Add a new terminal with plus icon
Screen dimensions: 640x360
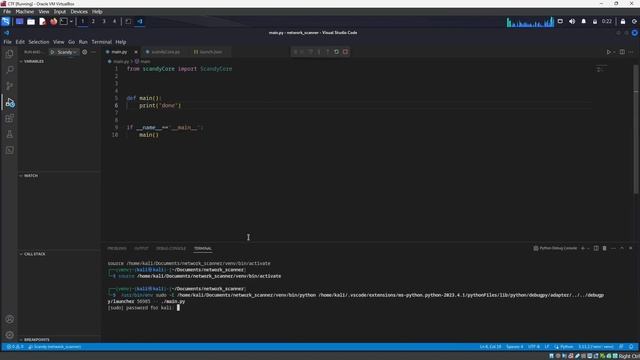pyautogui.click(x=583, y=248)
